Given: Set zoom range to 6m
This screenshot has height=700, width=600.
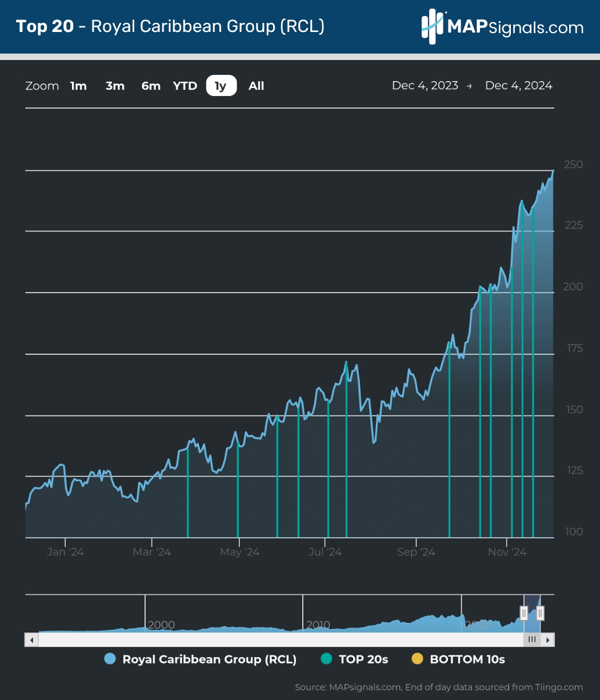Looking at the screenshot, I should coord(151,86).
